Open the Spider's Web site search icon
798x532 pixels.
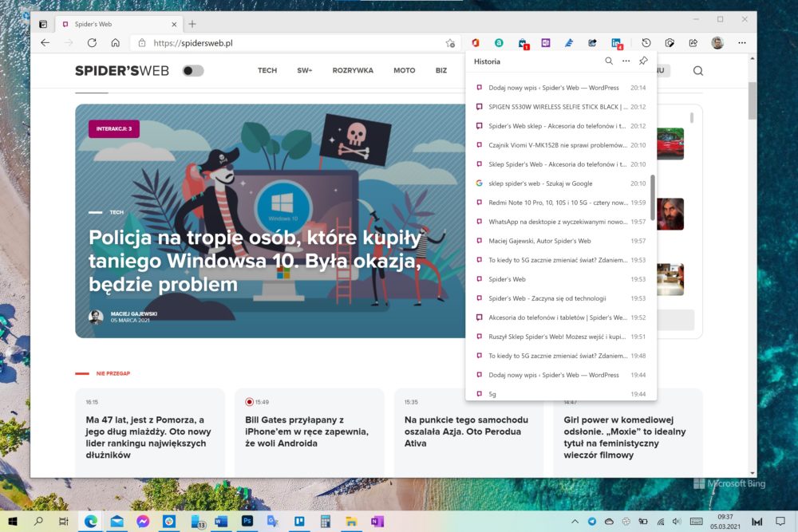coord(698,71)
